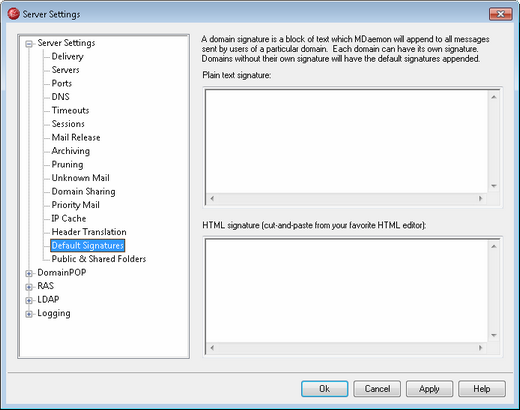520x410 pixels.
Task: Click the Ok button
Action: [x=325, y=389]
